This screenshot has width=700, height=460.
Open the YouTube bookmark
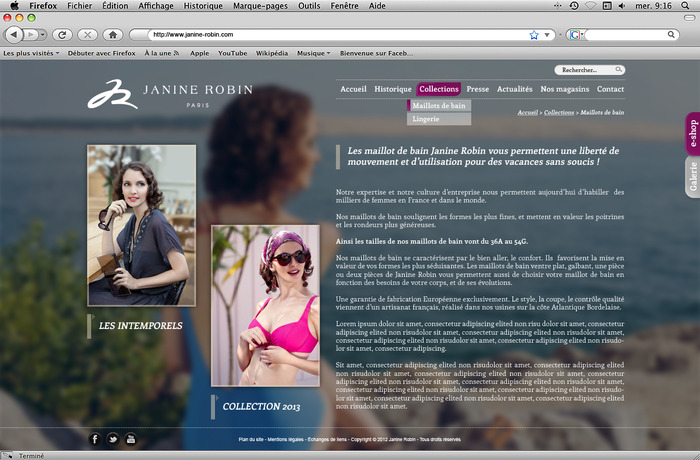233,53
